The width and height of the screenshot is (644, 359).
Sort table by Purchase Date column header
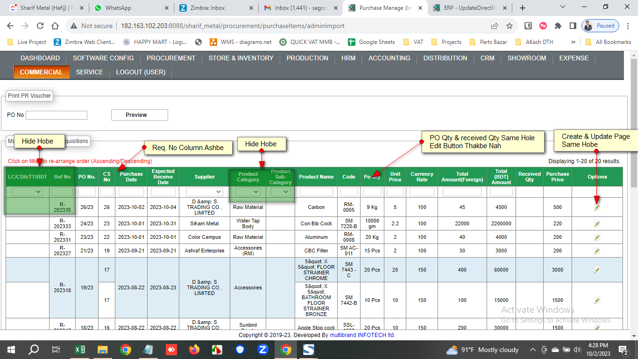(131, 177)
